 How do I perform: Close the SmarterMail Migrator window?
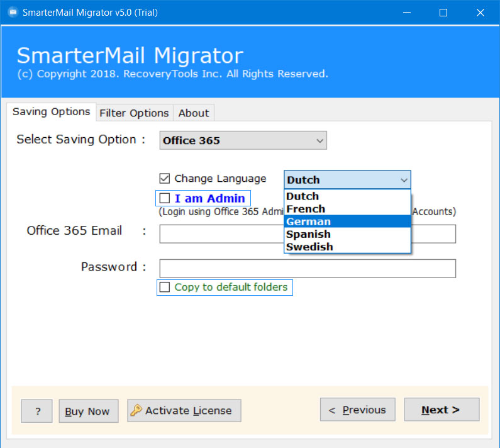[481, 13]
